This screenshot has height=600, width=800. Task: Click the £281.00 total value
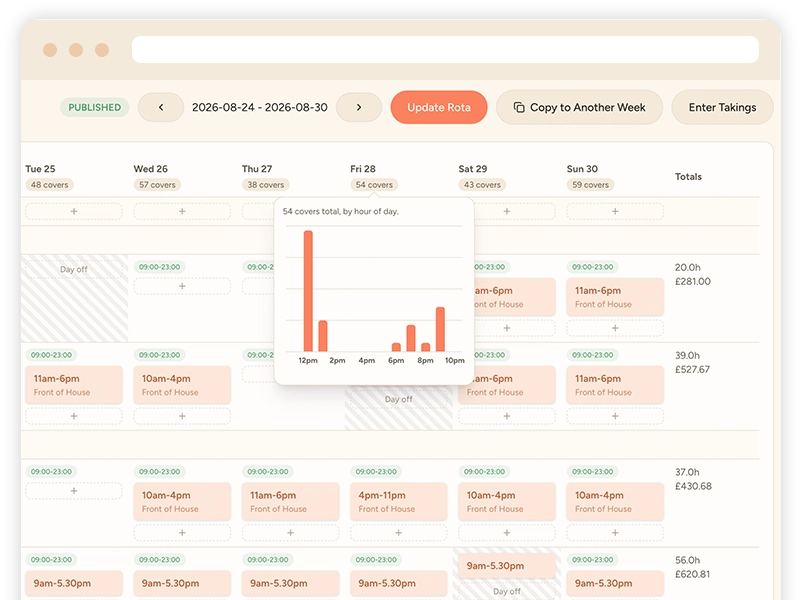[x=692, y=282]
